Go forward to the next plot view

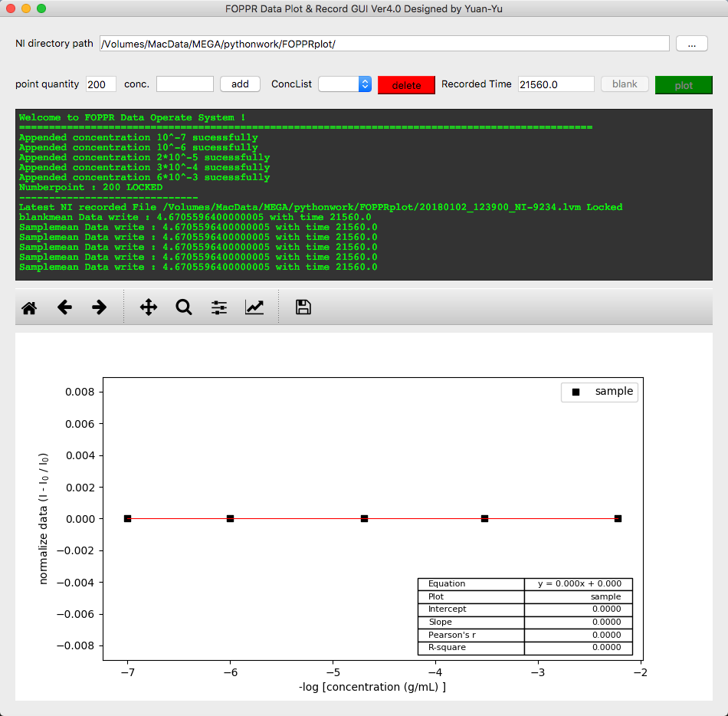98,307
